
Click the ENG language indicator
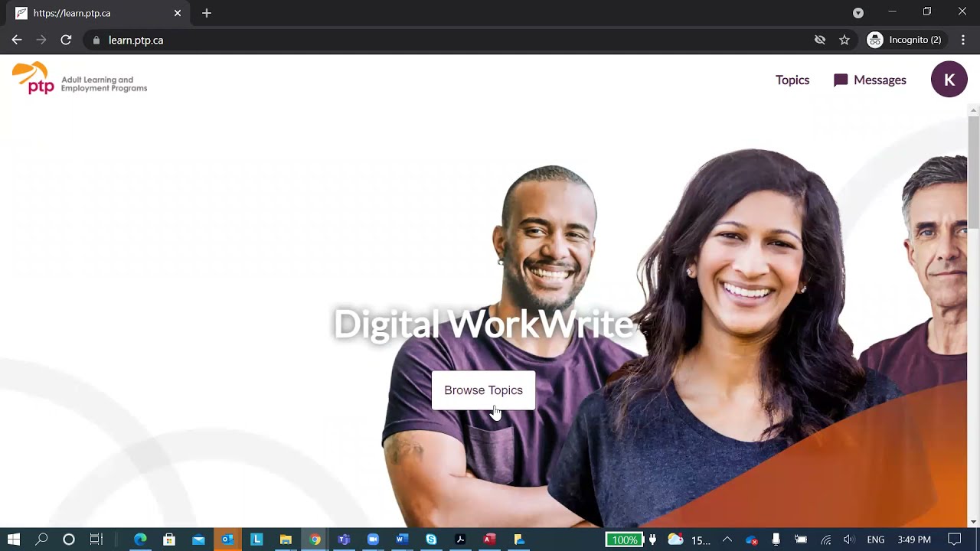coord(876,540)
